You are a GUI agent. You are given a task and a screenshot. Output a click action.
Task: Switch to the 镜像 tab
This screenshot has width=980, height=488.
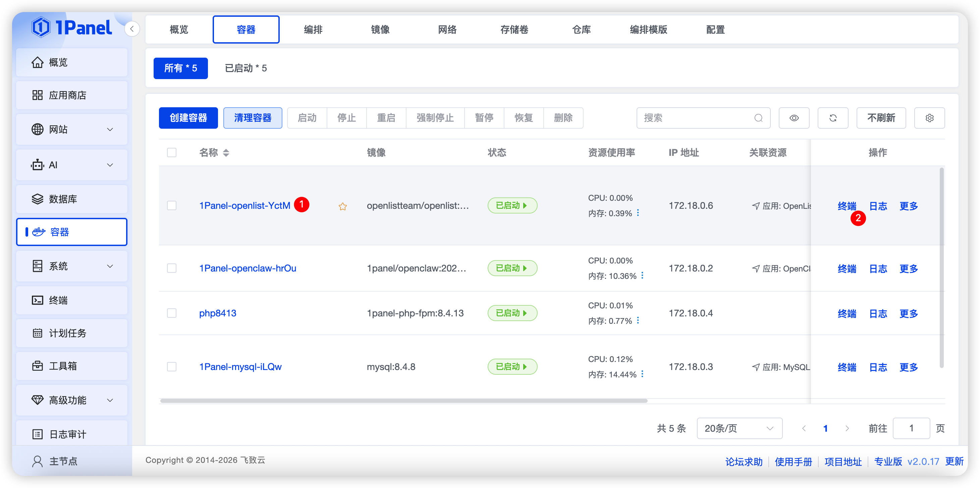coord(380,29)
